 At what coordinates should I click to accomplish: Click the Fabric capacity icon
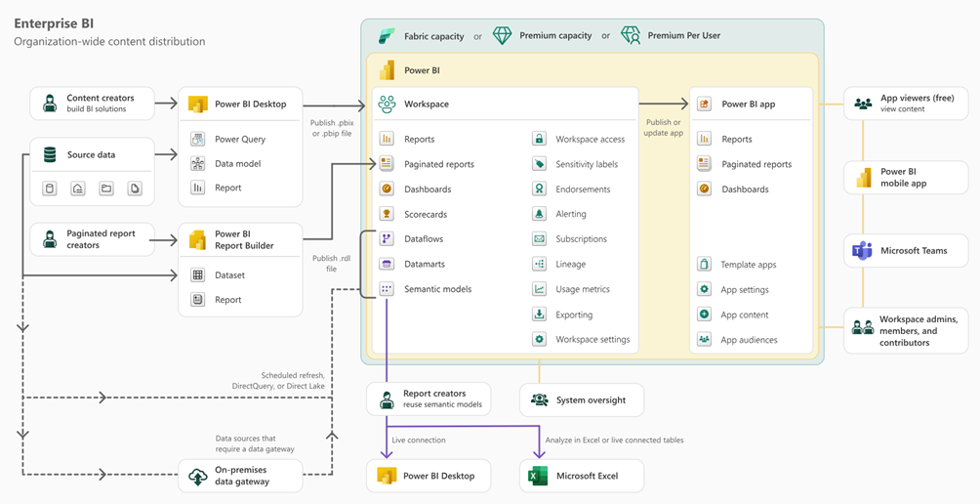tap(387, 36)
